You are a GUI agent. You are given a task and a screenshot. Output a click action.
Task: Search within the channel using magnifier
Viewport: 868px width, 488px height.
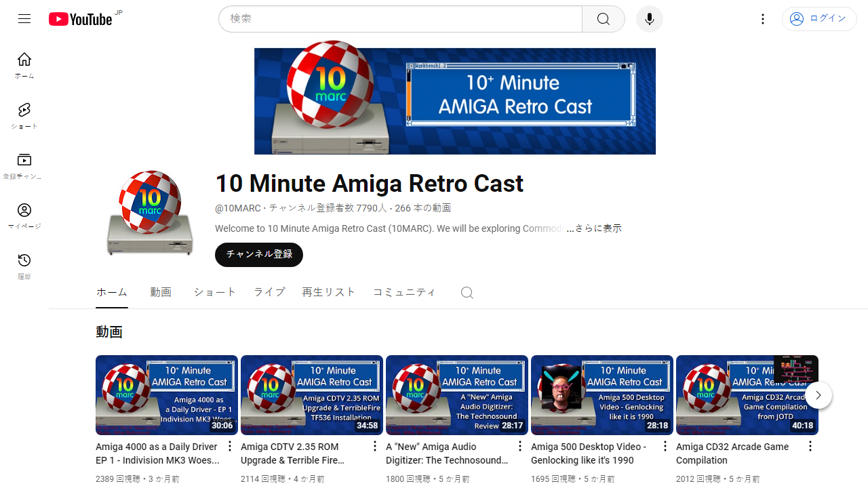[467, 293]
